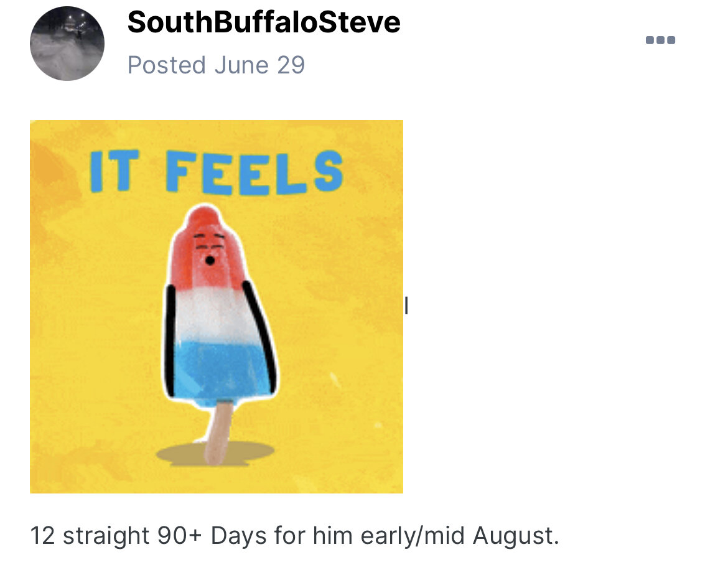
Task: Click the date 29 in the timestamp
Action: pyautogui.click(x=291, y=65)
